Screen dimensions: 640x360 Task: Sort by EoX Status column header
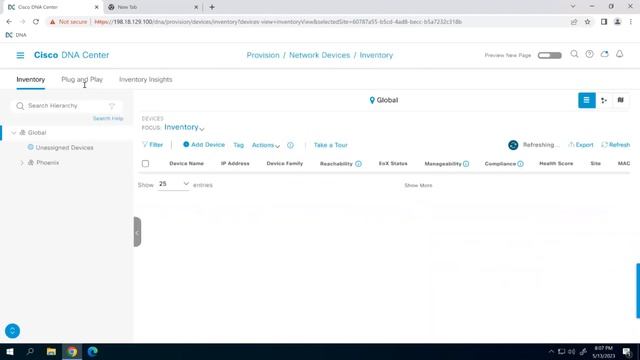click(x=393, y=164)
